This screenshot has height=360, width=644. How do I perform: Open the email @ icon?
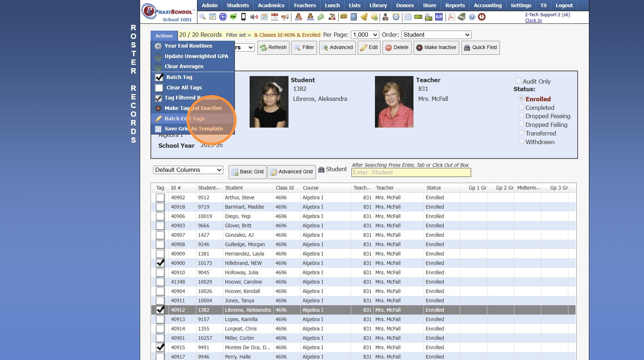tap(223, 17)
